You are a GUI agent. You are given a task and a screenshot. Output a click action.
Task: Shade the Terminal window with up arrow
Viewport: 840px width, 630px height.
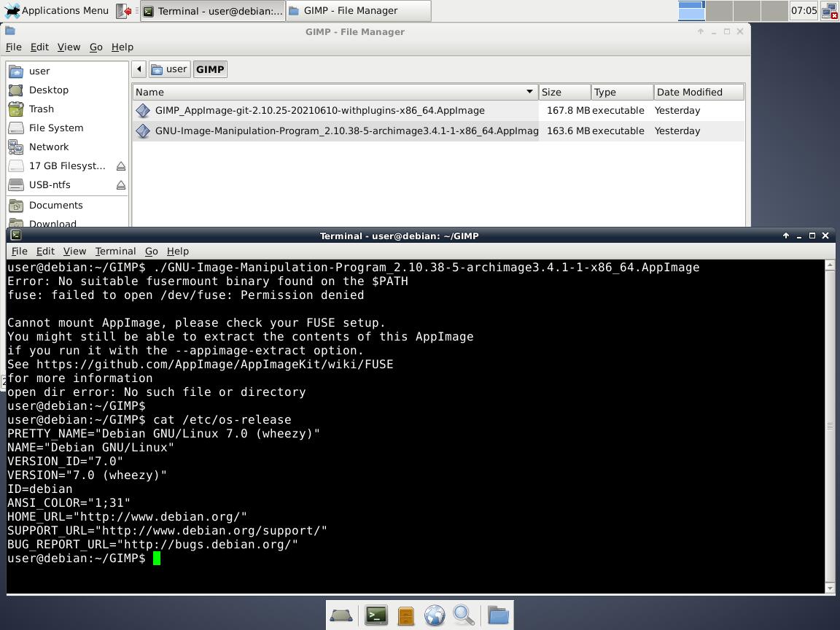pos(786,236)
